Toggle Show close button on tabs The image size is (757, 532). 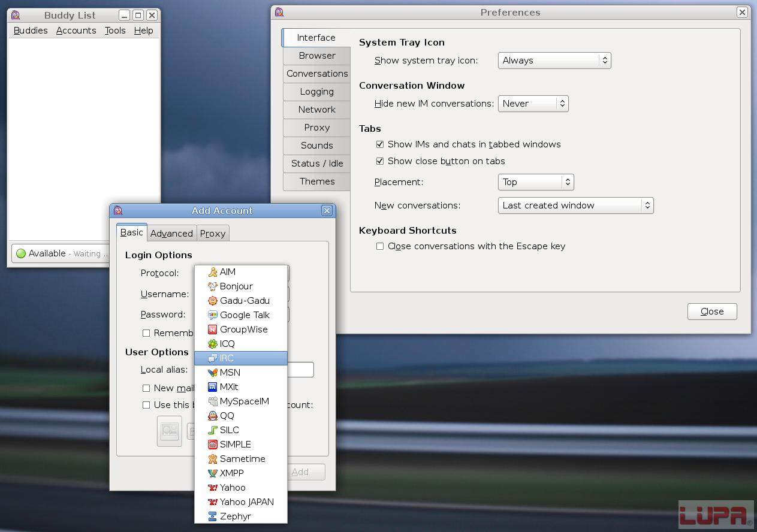click(x=379, y=161)
